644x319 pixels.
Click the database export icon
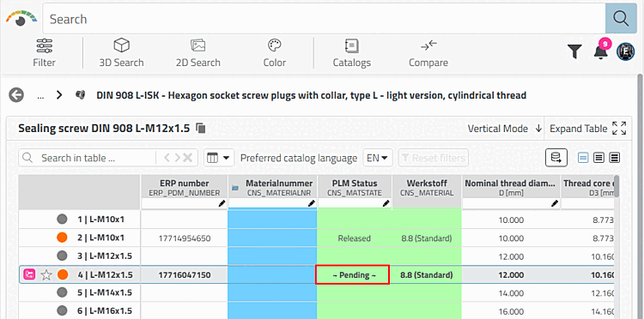pos(556,158)
